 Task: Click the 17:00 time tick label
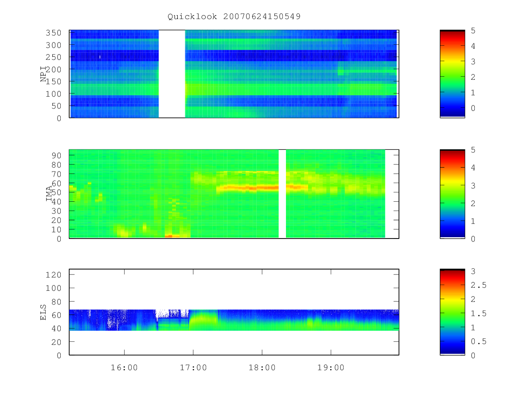pos(193,368)
